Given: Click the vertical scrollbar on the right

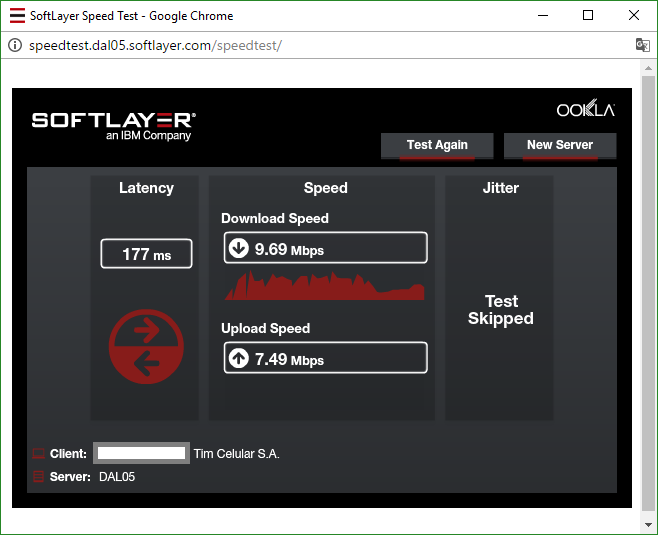Looking at the screenshot, I should [x=648, y=290].
